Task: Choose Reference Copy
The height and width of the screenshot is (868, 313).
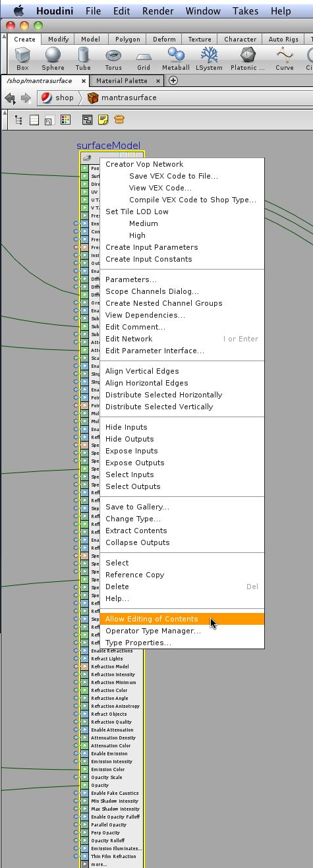Action: pyautogui.click(x=182, y=575)
